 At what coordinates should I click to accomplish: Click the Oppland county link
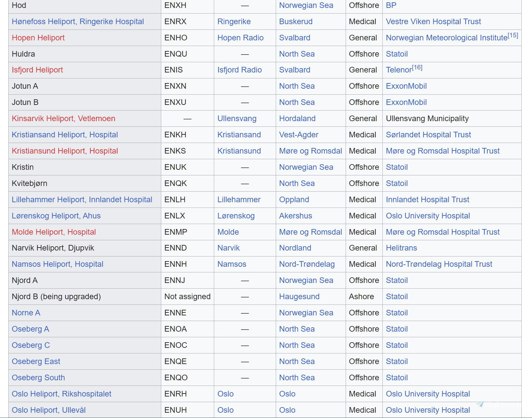coord(294,200)
